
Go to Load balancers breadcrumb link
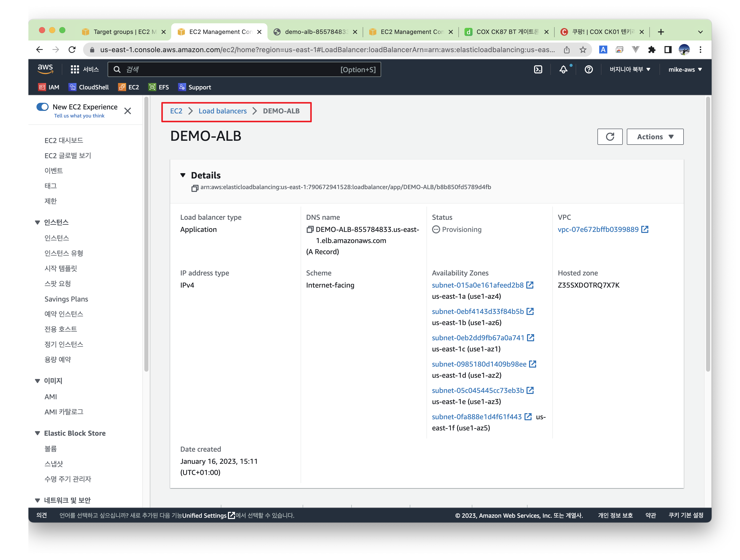click(x=222, y=111)
